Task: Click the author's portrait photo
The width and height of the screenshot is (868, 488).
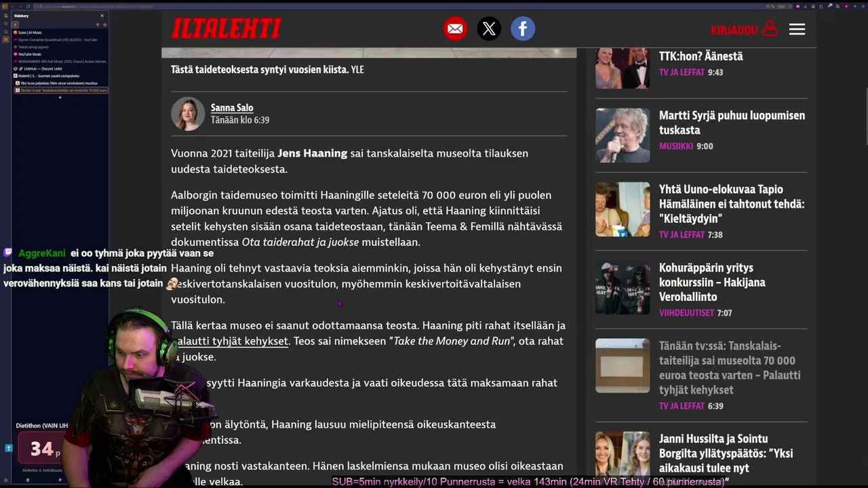Action: (x=188, y=114)
